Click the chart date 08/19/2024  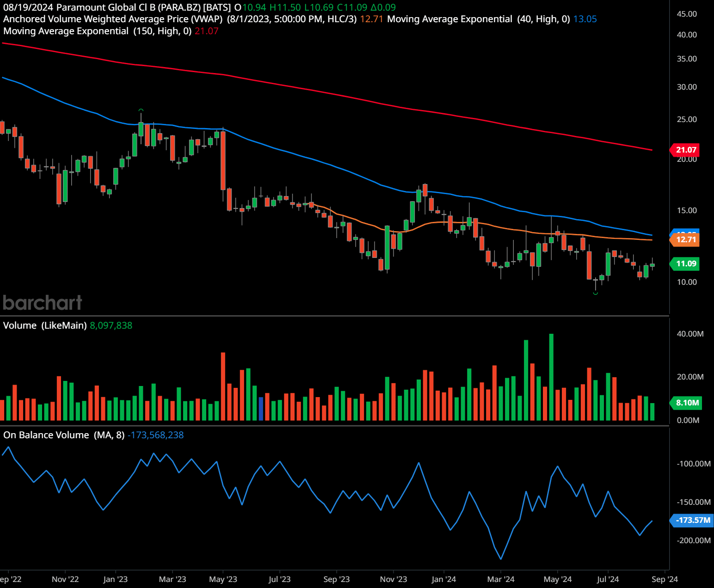(x=28, y=7)
